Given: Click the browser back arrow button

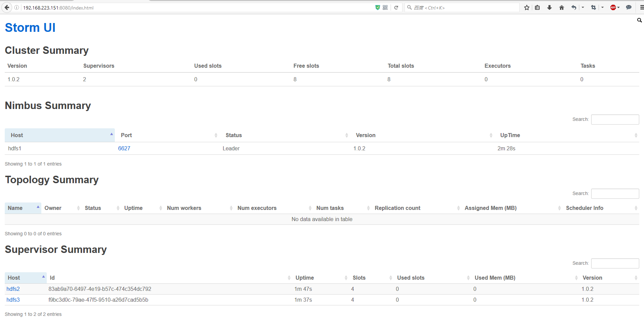Looking at the screenshot, I should (7, 7).
